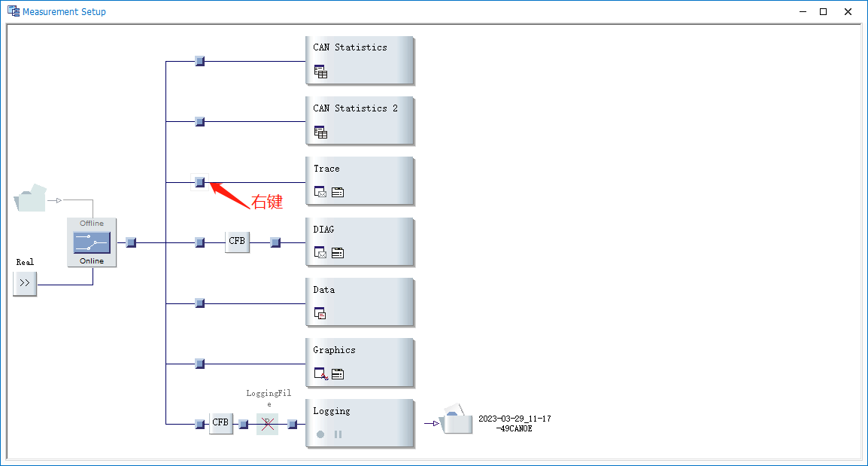The image size is (868, 466).
Task: Open the configuration icon in the Graphics block
Action: [338, 373]
